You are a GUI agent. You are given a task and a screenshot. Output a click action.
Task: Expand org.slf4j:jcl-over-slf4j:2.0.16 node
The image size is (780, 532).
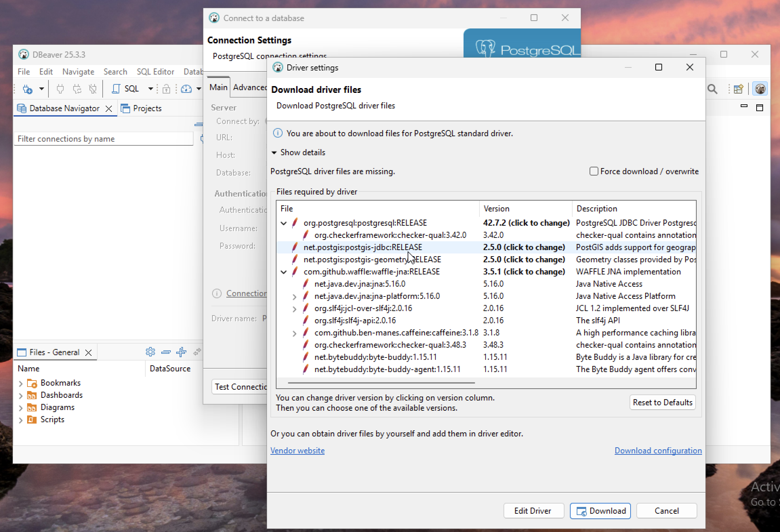(x=294, y=309)
